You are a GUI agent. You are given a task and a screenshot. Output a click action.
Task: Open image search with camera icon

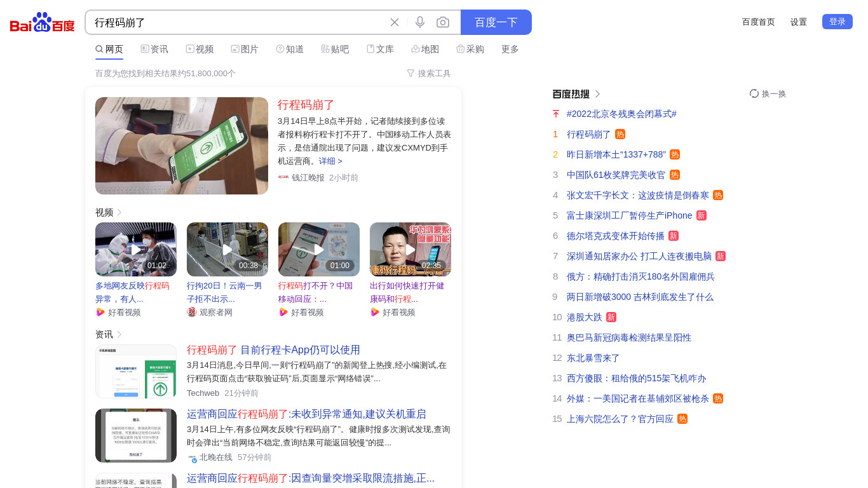click(x=443, y=22)
